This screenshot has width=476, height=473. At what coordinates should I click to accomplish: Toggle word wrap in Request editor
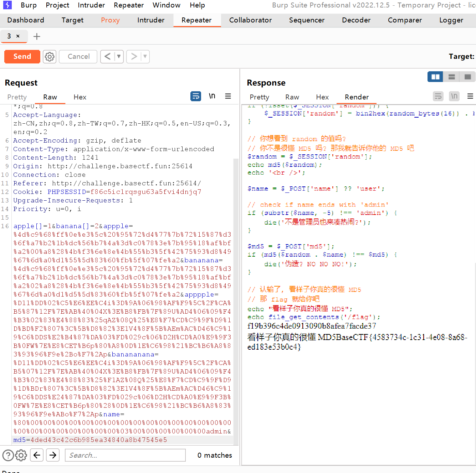coord(196,96)
